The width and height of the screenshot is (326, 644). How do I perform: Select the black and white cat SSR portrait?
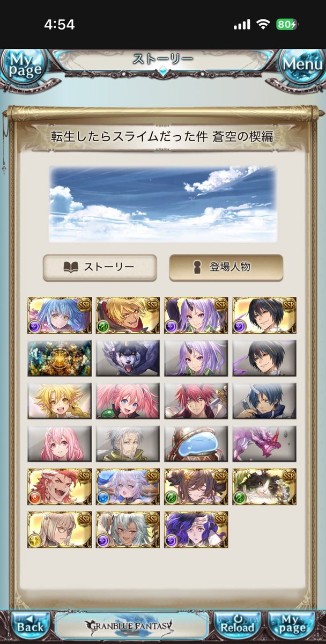click(264, 487)
